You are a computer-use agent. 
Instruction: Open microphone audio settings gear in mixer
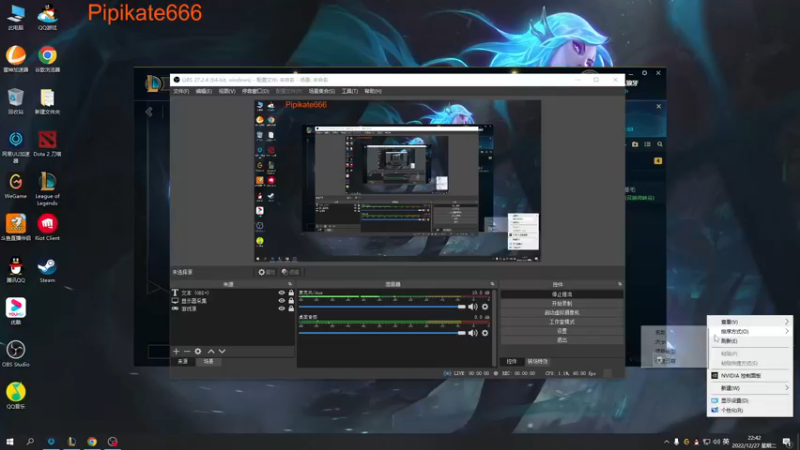(x=485, y=307)
